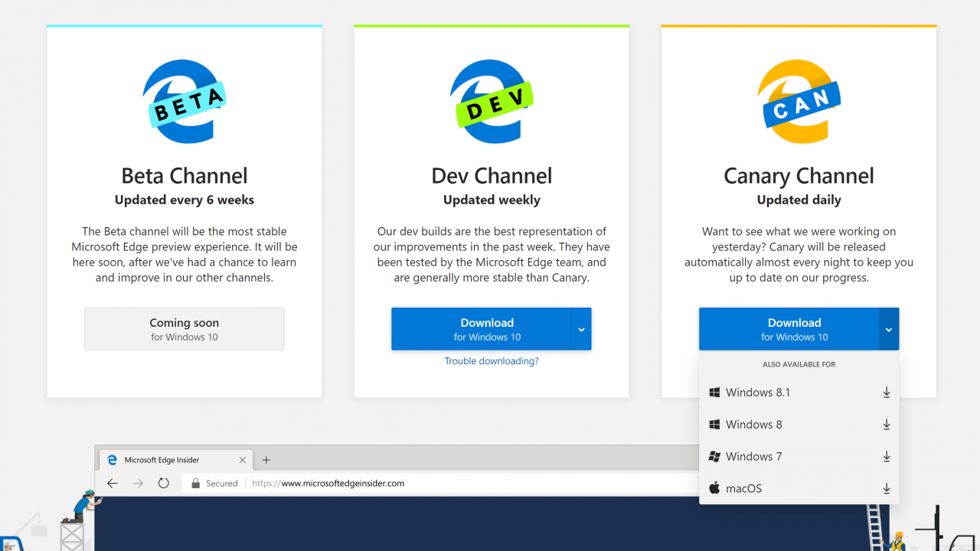Download Dev Channel for Windows 10

pos(482,329)
